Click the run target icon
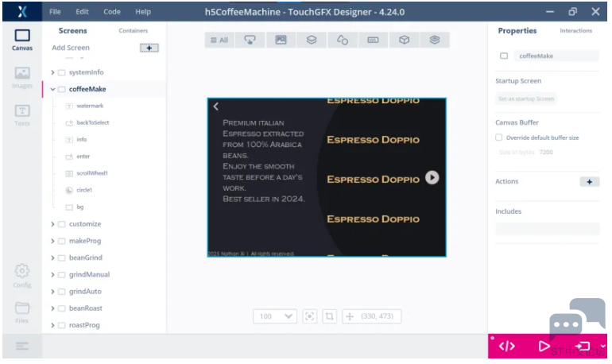612x364 pixels. tap(583, 347)
